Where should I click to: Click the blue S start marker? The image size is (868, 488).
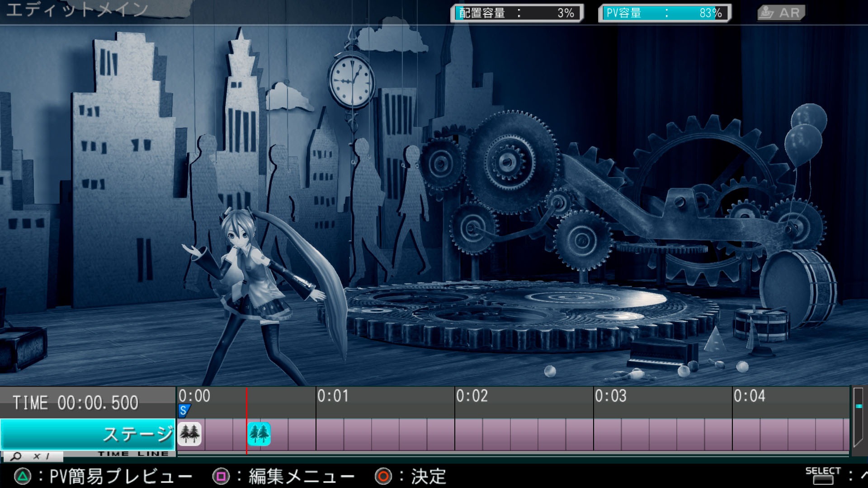184,411
